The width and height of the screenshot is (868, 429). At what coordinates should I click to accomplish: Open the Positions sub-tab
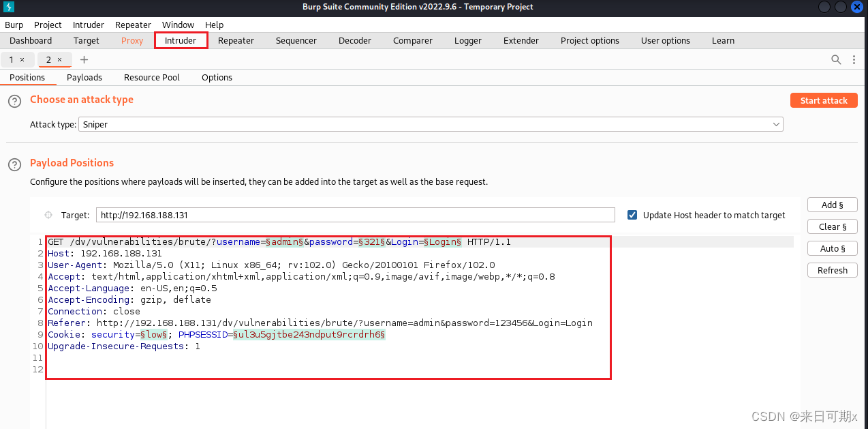[27, 77]
